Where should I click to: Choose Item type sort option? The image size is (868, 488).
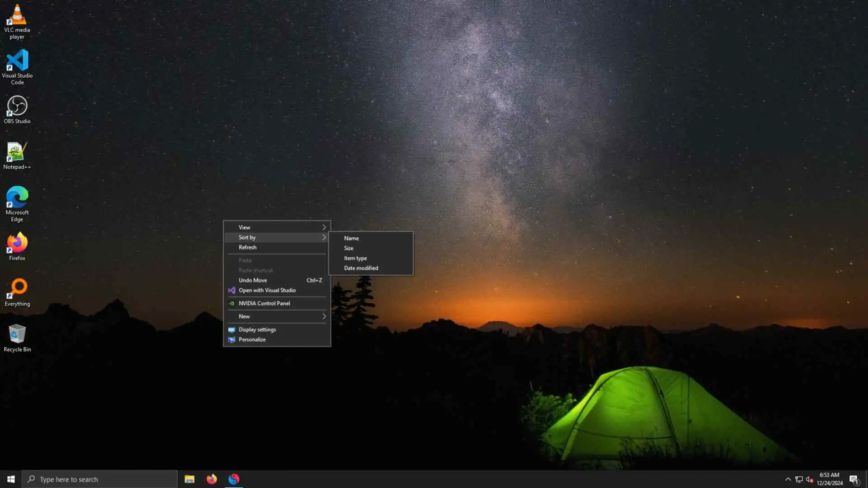click(x=355, y=258)
